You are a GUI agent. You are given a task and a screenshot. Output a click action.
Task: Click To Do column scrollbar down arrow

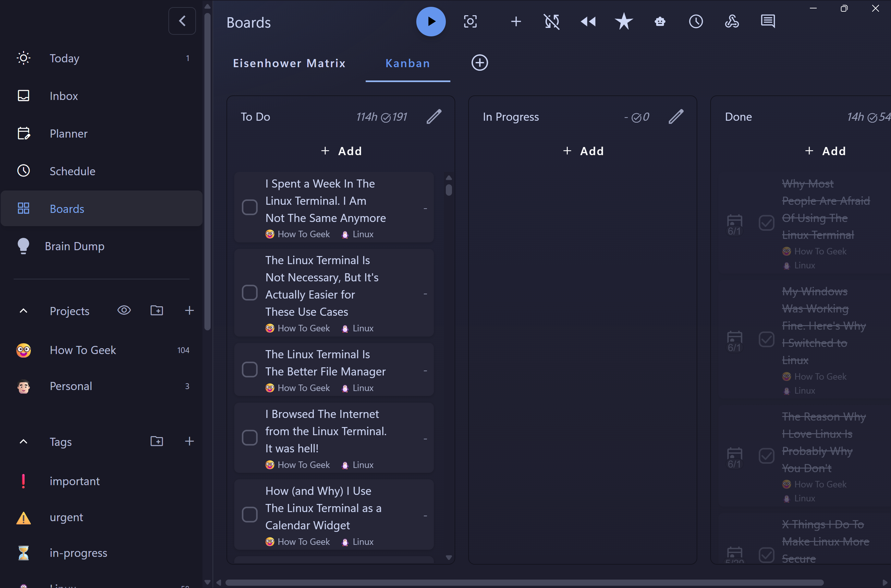(449, 557)
